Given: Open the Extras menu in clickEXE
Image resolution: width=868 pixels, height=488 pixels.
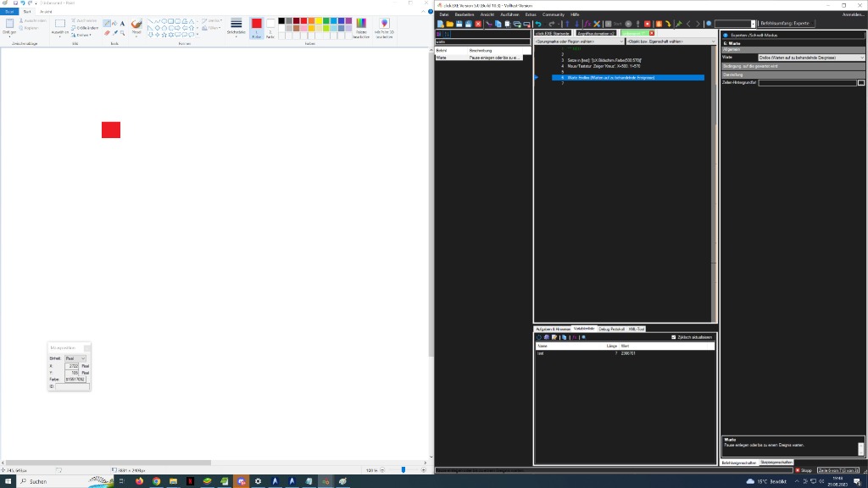Looking at the screenshot, I should (x=531, y=14).
